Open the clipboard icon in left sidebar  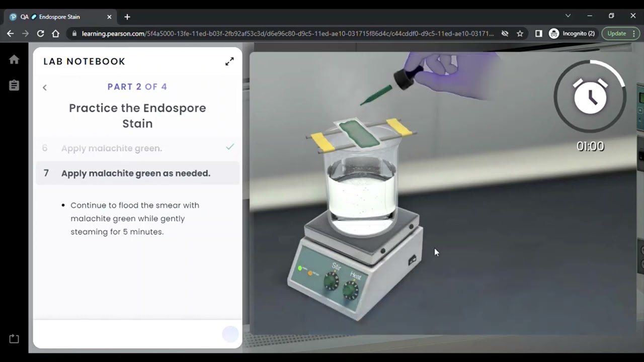14,85
